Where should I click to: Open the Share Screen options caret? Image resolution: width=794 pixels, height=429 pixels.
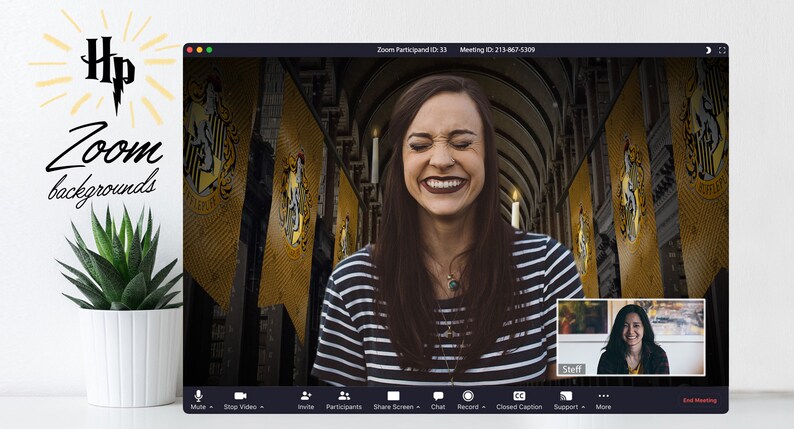click(418, 407)
